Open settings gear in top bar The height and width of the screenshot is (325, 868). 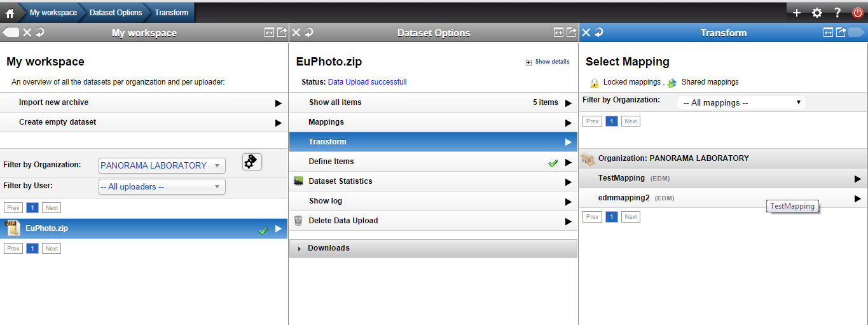point(817,13)
